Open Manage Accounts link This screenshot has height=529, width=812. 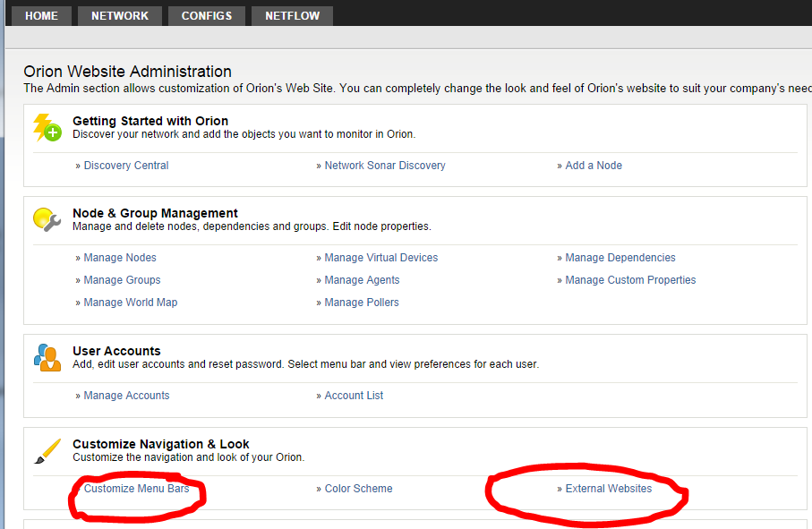click(126, 395)
